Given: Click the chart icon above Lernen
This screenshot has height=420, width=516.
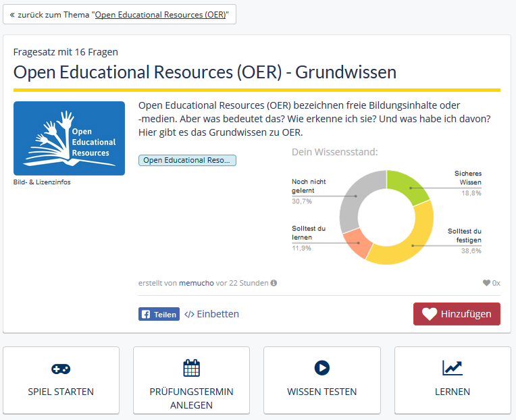Looking at the screenshot, I should (452, 368).
